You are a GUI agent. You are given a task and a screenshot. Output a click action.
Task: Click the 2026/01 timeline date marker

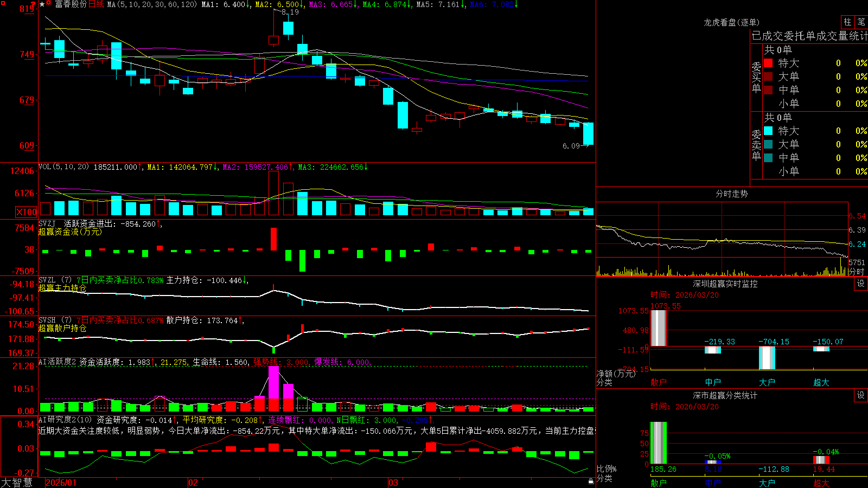pyautogui.click(x=61, y=483)
